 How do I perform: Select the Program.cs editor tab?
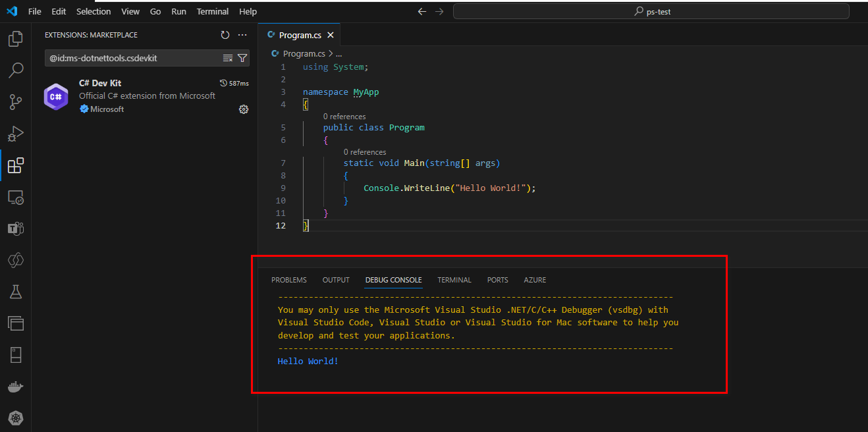coord(300,36)
